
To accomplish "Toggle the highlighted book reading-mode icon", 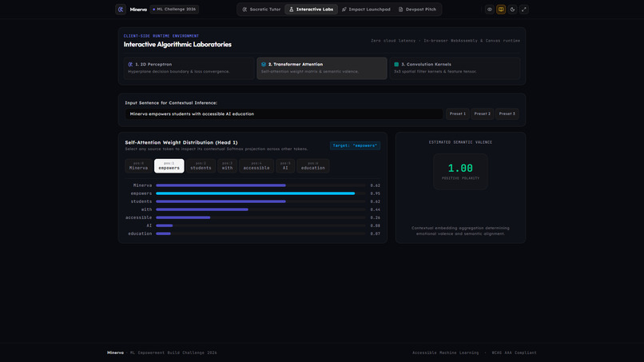I will coord(501,10).
